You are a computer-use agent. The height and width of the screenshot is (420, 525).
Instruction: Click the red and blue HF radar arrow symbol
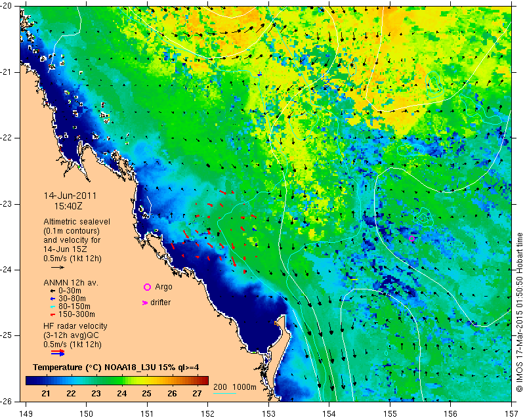(x=58, y=352)
